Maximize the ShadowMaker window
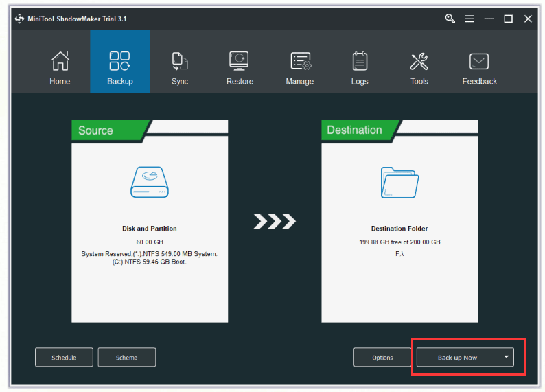This screenshot has width=545, height=392. click(x=508, y=19)
